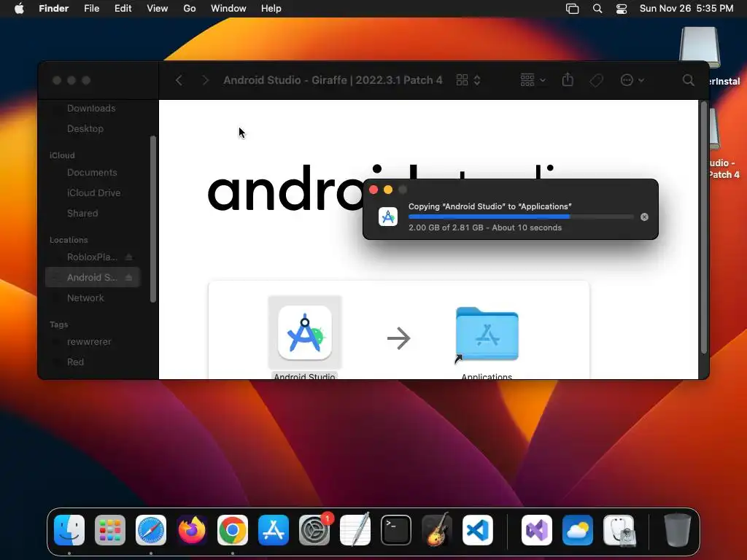Select the Red tag
This screenshot has height=560, width=747.
[x=75, y=362]
